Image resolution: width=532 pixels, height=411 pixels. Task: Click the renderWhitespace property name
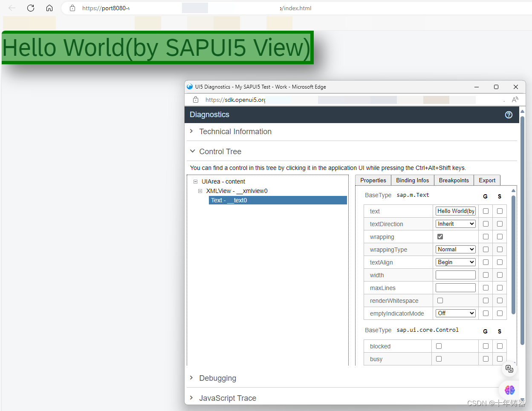(x=394, y=301)
